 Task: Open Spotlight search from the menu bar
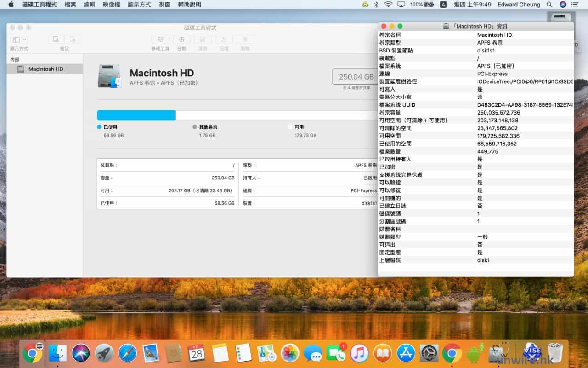click(549, 5)
